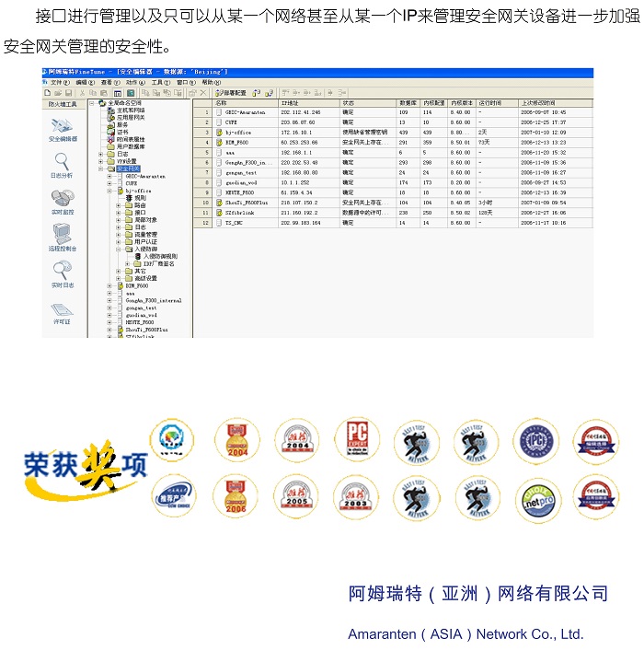Click the Open file toolbar icon
644x650 pixels.
58,93
